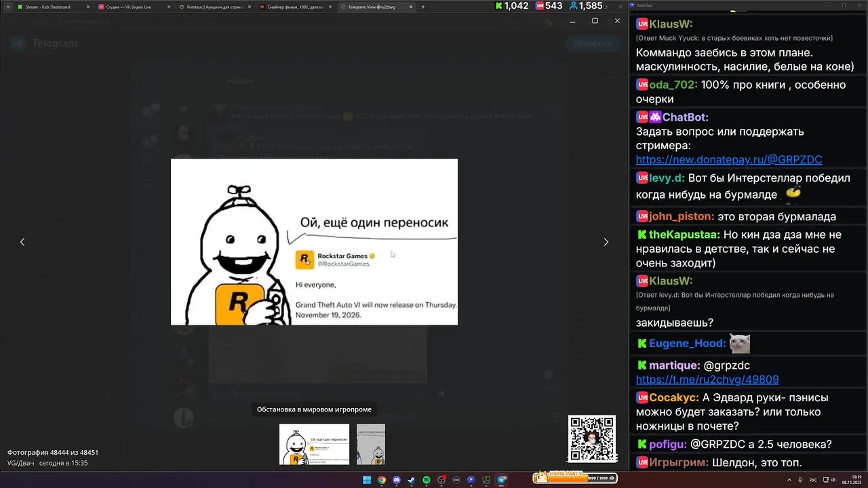Click the GTA VI delay meme image
The image size is (868, 488).
[x=314, y=242]
